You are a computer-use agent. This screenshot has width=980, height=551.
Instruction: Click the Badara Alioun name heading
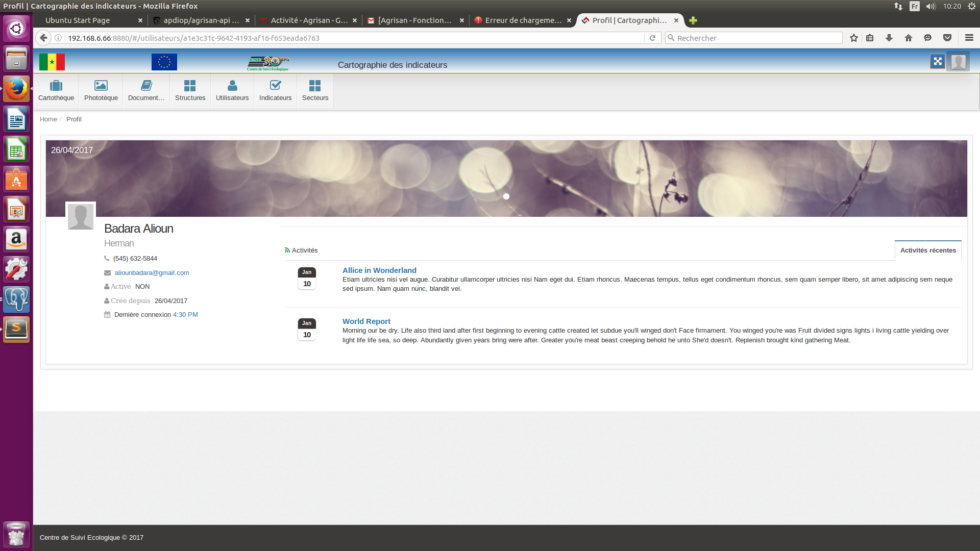pyautogui.click(x=139, y=229)
